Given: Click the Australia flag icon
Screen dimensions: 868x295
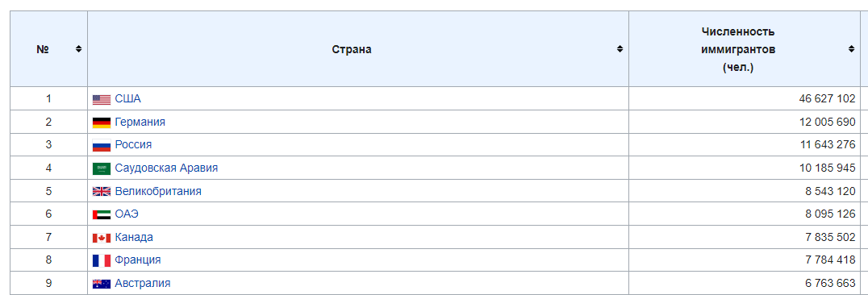Looking at the screenshot, I should (102, 284).
